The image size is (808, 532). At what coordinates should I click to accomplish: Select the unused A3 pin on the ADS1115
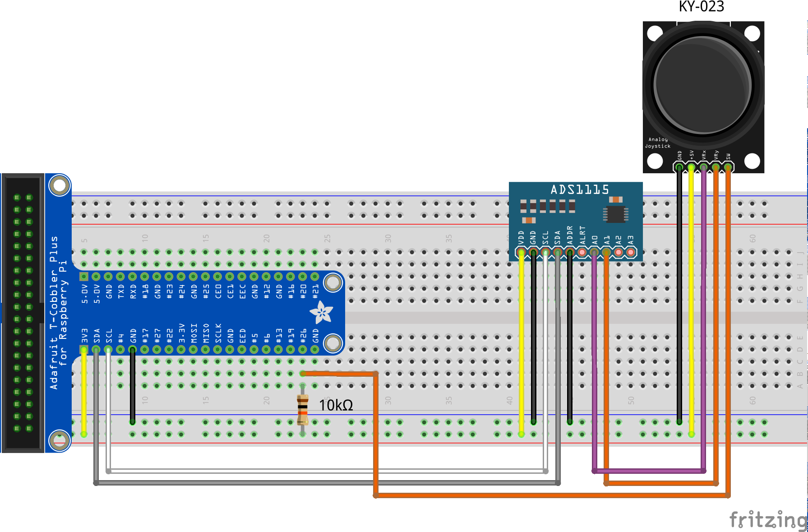[x=631, y=253]
